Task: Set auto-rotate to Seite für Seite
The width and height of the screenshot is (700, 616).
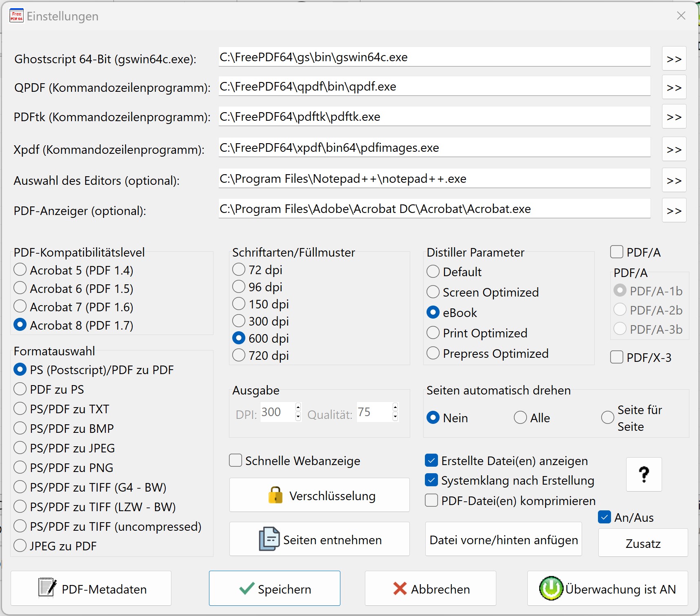Action: 632,418
